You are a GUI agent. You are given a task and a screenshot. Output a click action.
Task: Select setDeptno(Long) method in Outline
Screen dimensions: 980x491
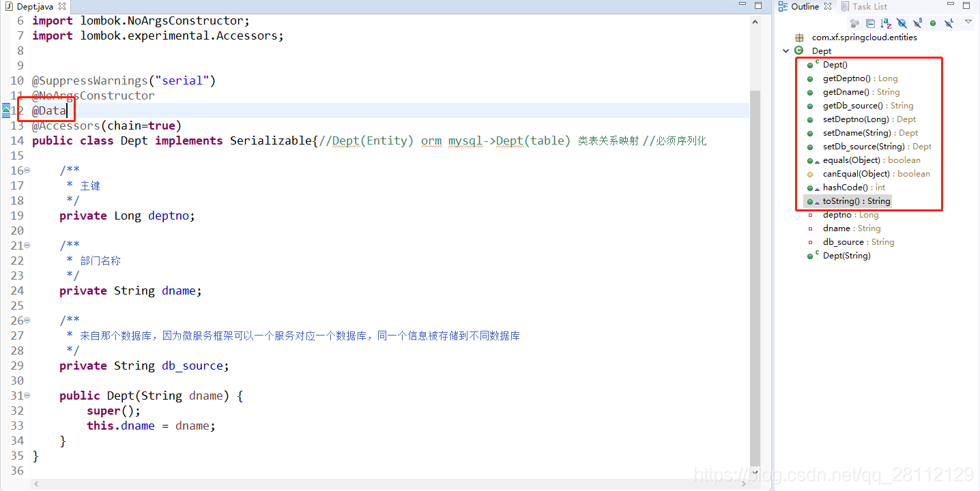(x=869, y=119)
